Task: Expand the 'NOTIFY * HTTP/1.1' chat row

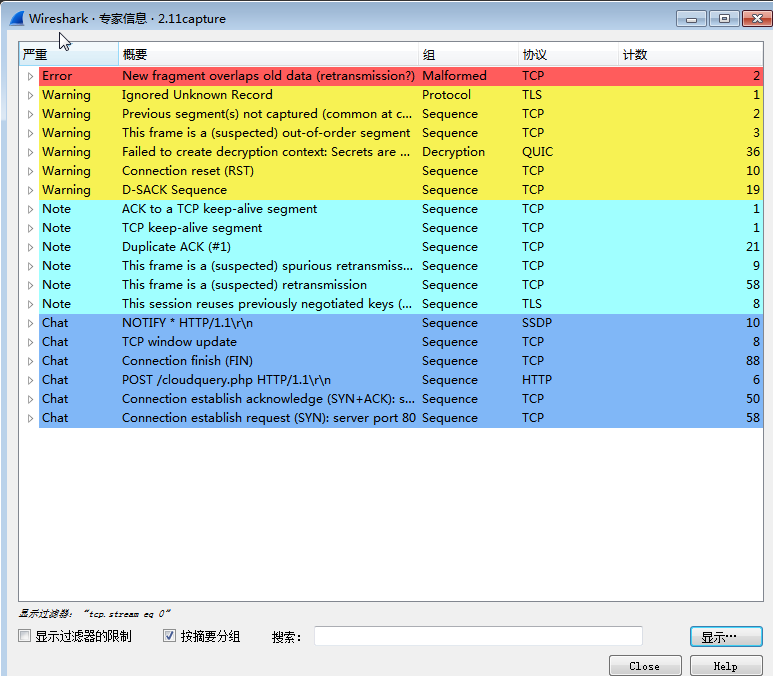Action: (30, 323)
